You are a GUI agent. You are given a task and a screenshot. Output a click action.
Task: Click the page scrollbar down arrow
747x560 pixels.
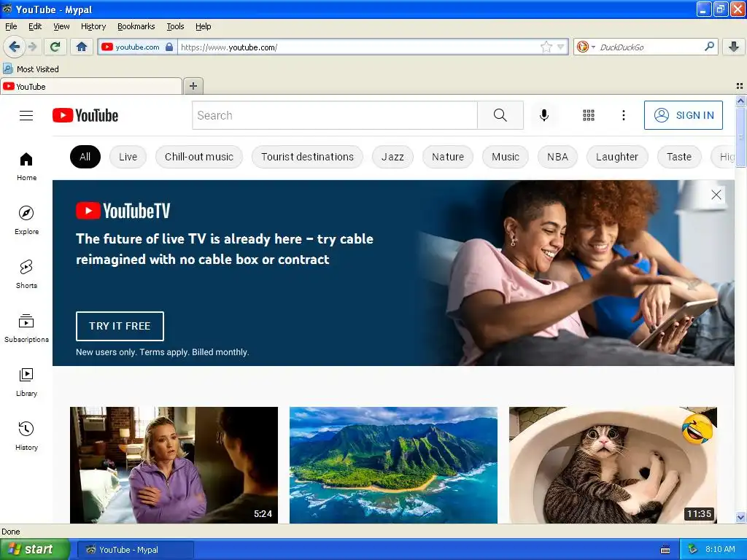(740, 518)
